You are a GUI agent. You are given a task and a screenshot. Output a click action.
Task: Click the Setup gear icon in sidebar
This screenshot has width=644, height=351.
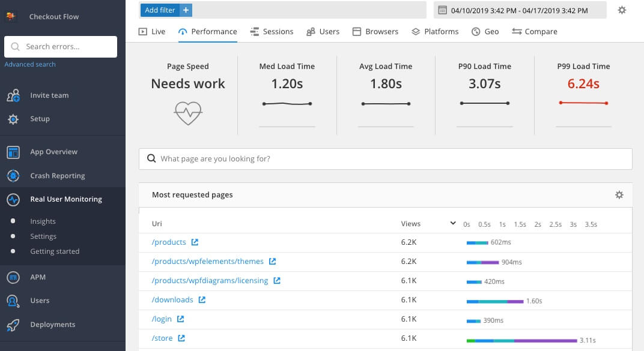click(x=13, y=119)
